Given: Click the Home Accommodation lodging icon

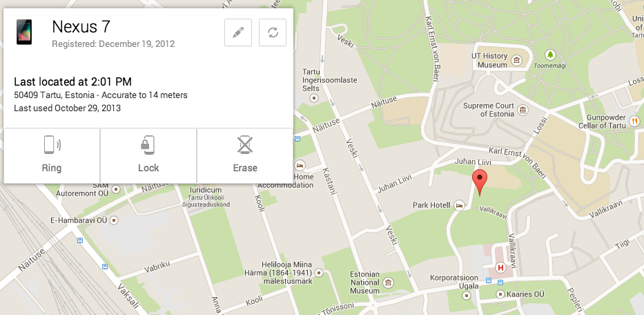Looking at the screenshot, I should [x=300, y=165].
